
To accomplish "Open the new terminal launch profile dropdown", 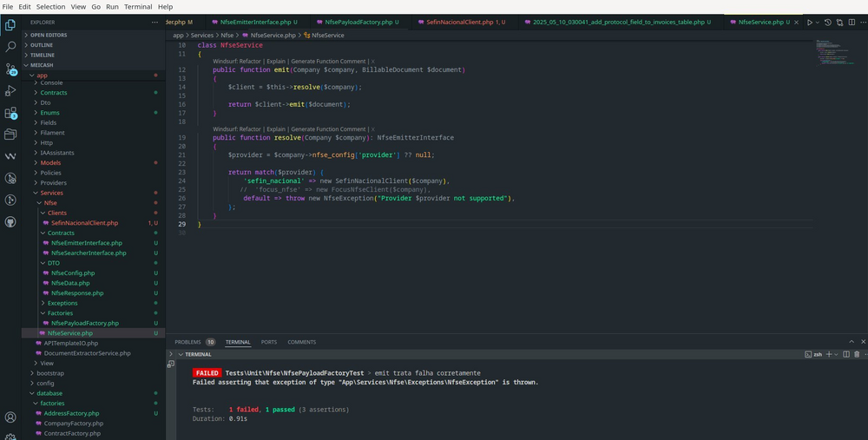I will [x=836, y=354].
